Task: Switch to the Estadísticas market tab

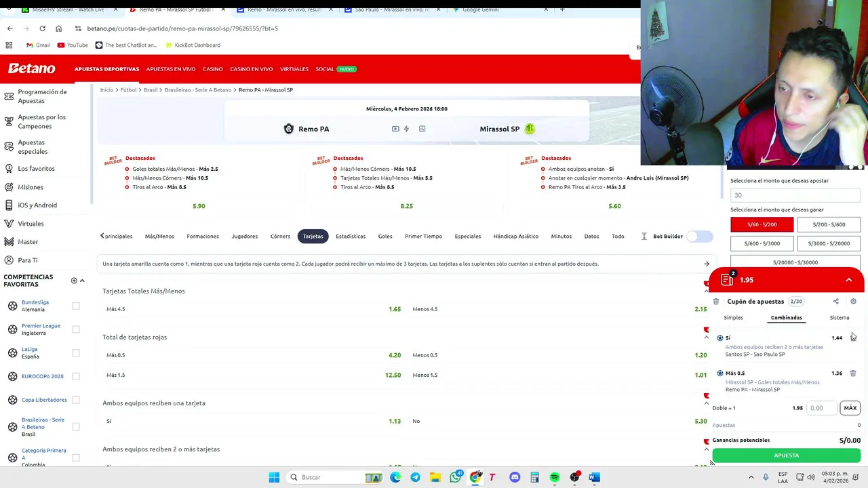Action: coord(351,236)
